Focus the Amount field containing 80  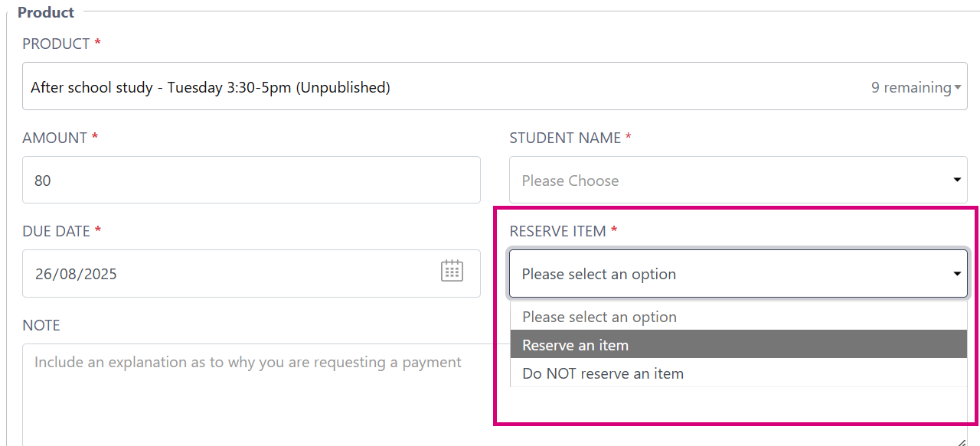(x=251, y=181)
